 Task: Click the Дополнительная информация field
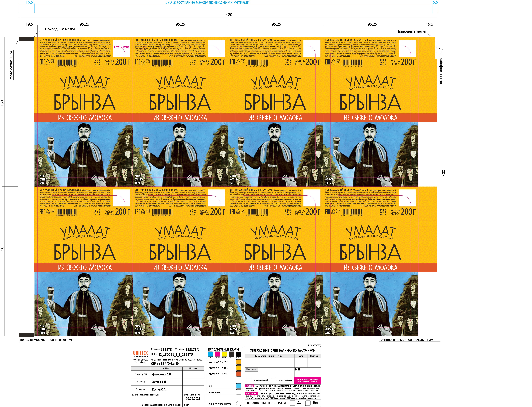(157, 398)
